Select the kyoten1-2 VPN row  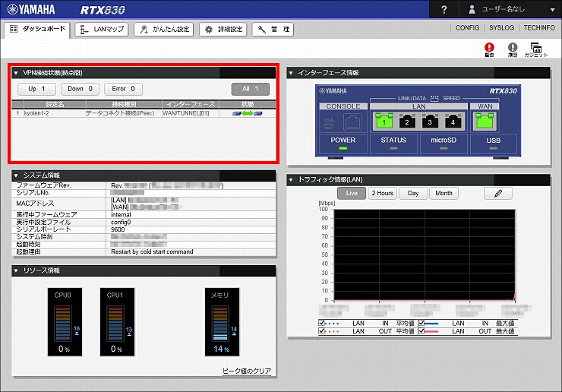(144, 113)
